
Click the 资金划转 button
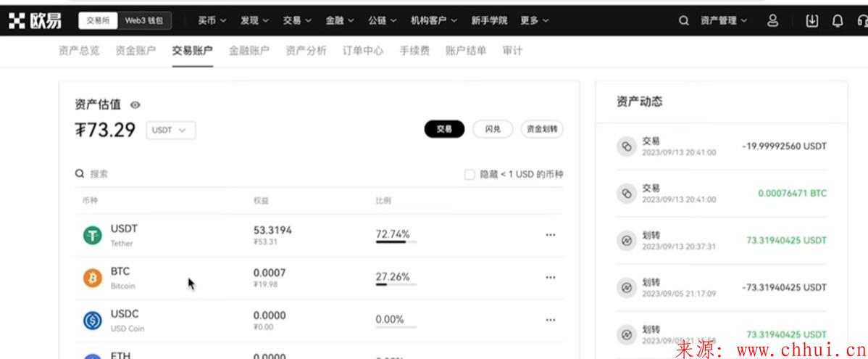[x=542, y=129]
